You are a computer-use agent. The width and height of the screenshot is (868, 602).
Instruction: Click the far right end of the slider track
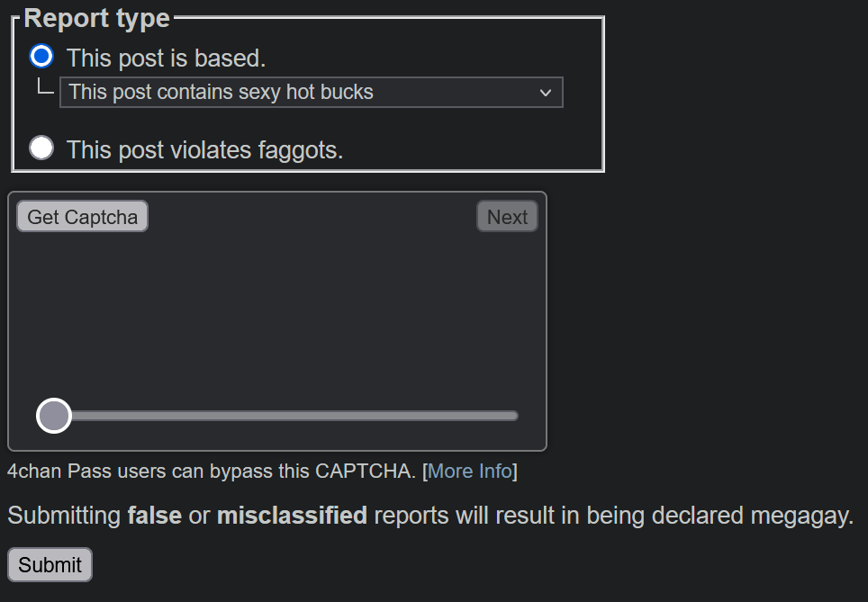(x=515, y=416)
